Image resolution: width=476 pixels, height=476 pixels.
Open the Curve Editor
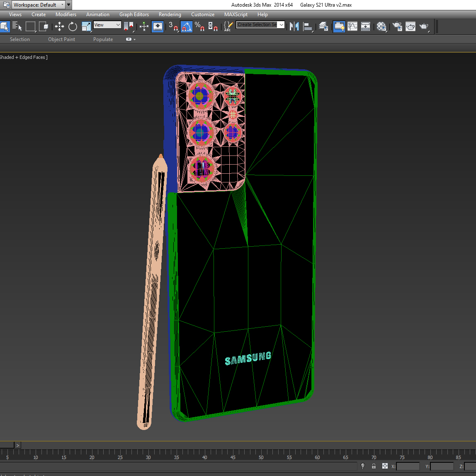coord(352,27)
